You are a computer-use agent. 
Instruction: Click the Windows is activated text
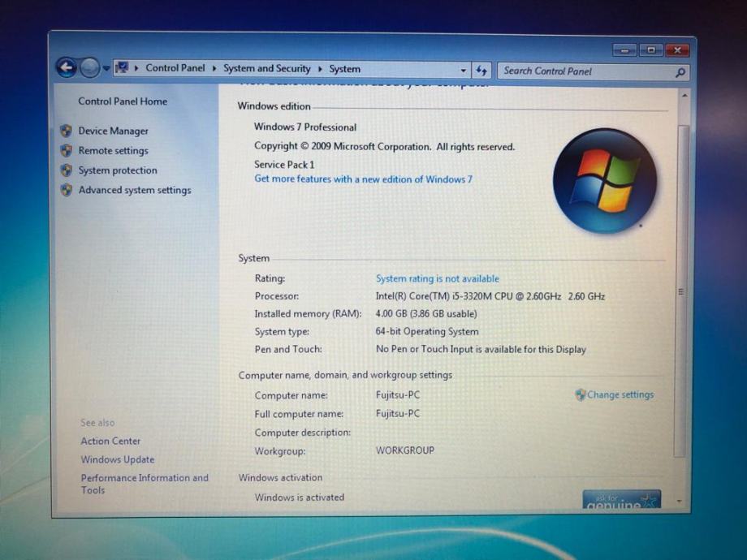[299, 498]
